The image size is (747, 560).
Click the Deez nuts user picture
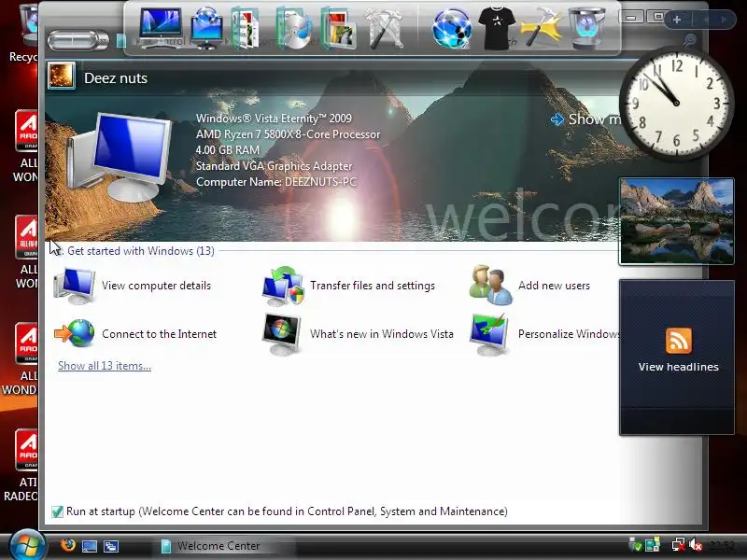(62, 76)
